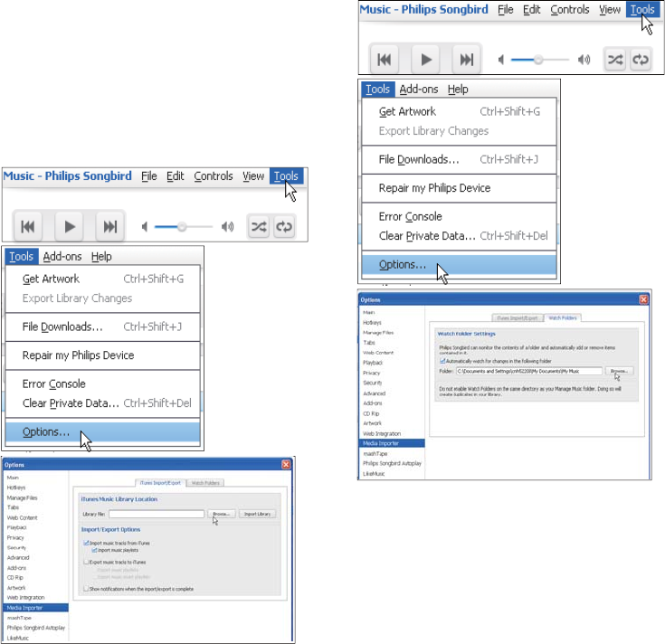Click the loud speaker icon in right-hand player
Image resolution: width=665 pixels, height=644 pixels.
pos(584,60)
